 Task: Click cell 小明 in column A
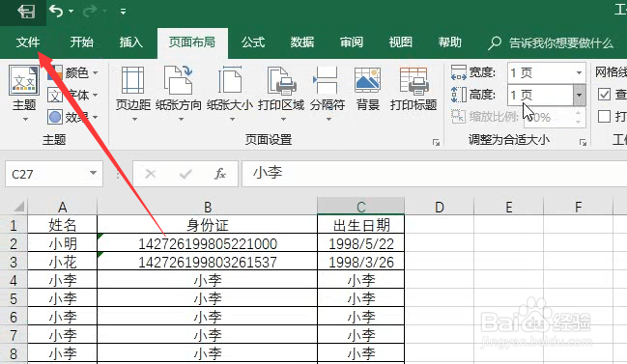63,243
